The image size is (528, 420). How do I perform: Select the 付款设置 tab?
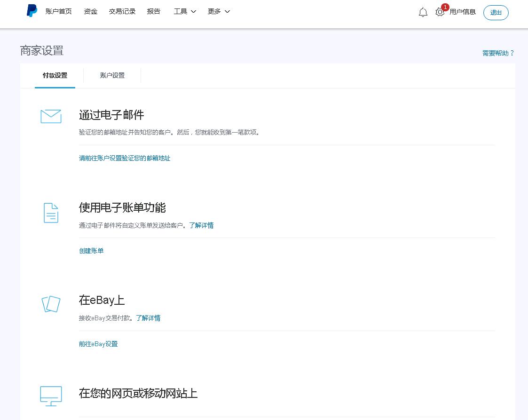55,75
